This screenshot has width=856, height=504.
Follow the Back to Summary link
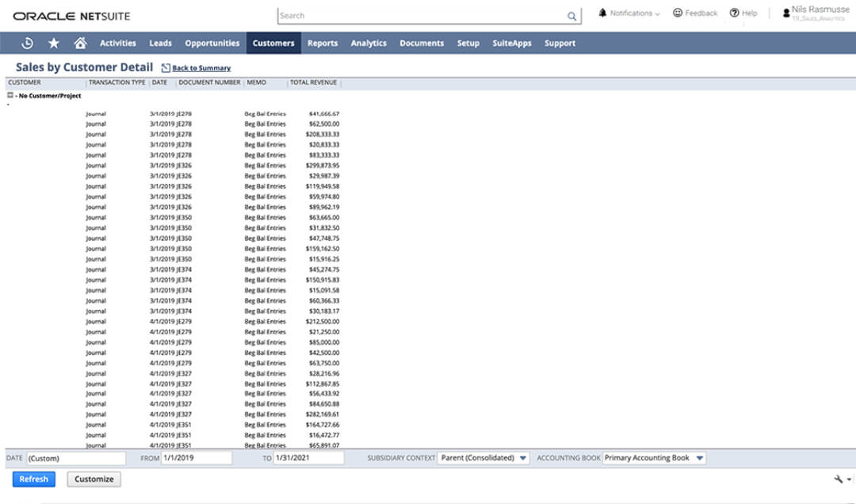201,68
